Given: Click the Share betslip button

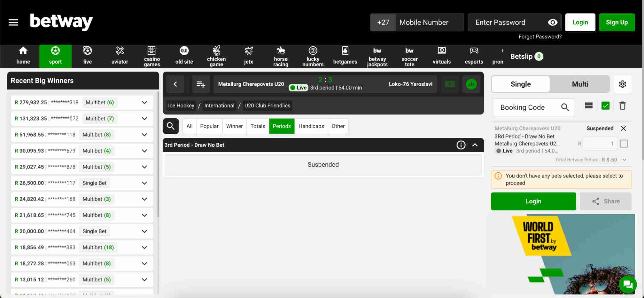Looking at the screenshot, I should point(606,201).
